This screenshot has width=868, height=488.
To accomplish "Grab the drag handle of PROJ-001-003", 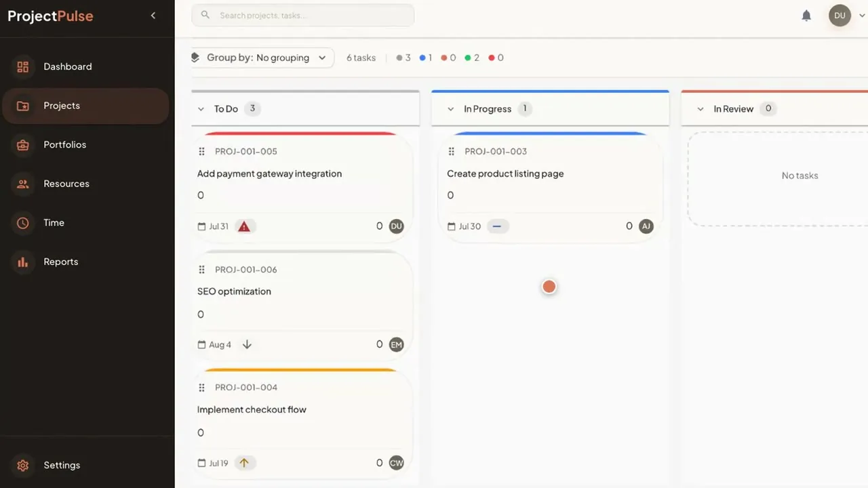I will pos(452,151).
